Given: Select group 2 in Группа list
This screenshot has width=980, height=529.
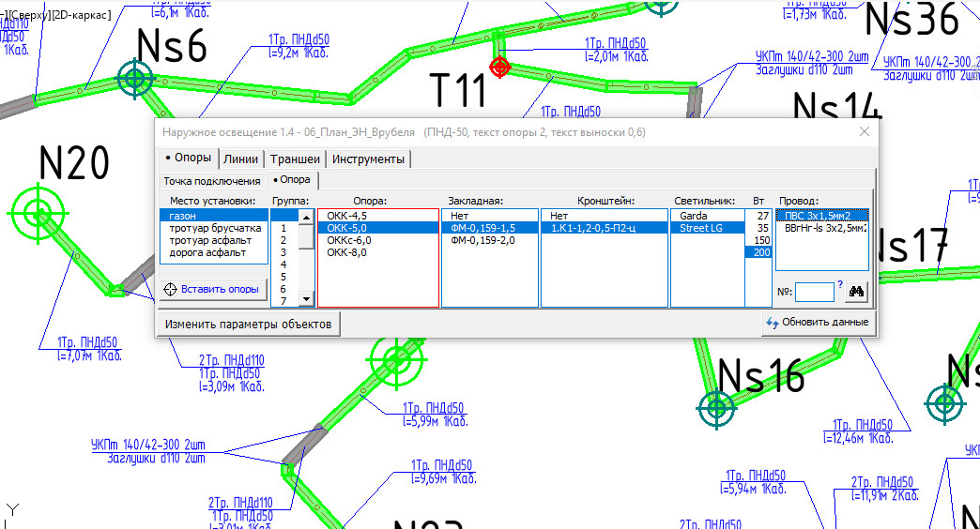Looking at the screenshot, I should (285, 240).
